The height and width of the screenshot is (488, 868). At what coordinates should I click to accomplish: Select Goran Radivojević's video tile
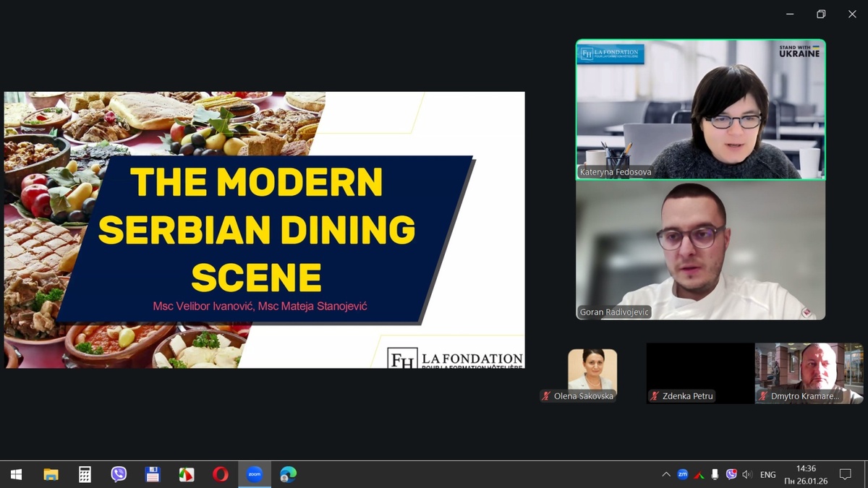coord(700,250)
